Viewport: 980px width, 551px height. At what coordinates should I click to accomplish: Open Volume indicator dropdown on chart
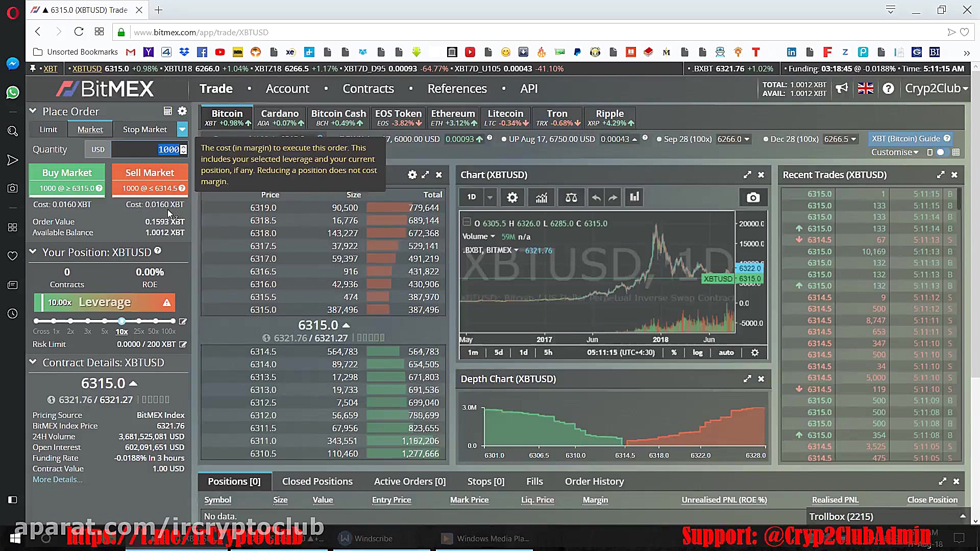pos(479,237)
